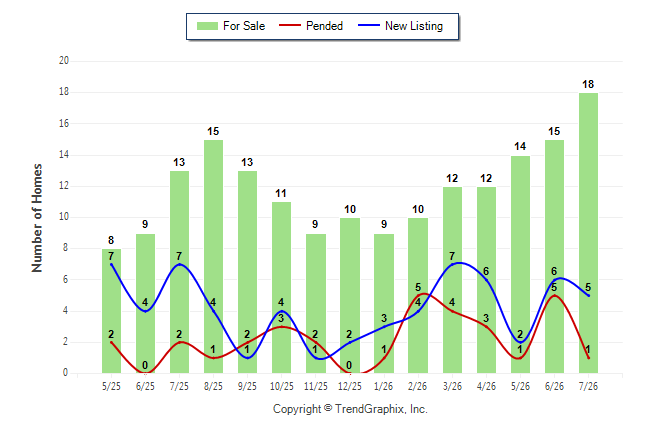Click the Copyright TrendGraphix, Inc. text
Viewport: 646px width, 434px height.
[350, 409]
